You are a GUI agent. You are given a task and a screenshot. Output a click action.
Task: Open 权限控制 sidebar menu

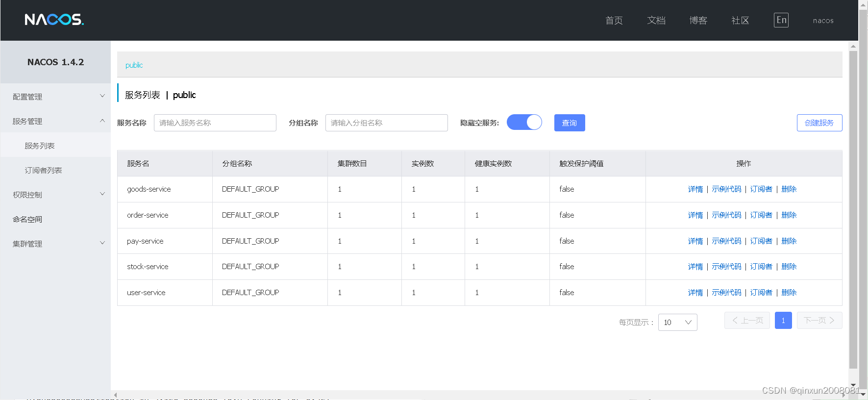(27, 195)
